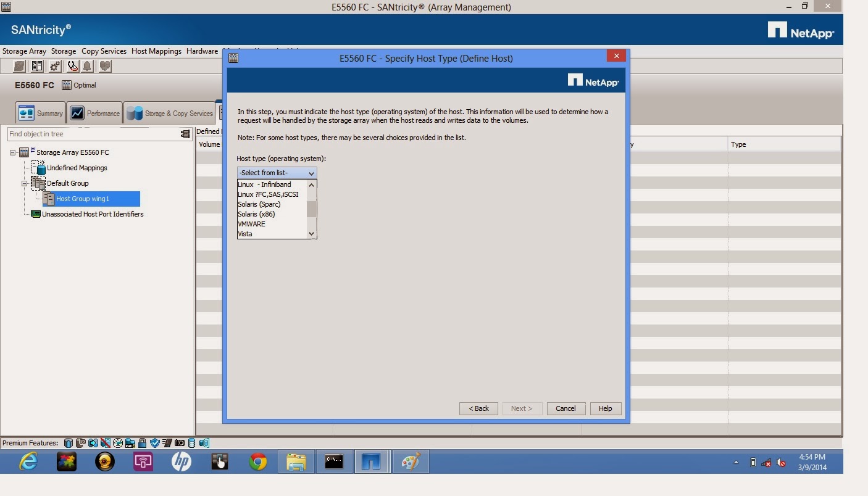The height and width of the screenshot is (496, 868).
Task: Click the Help button
Action: pos(605,408)
